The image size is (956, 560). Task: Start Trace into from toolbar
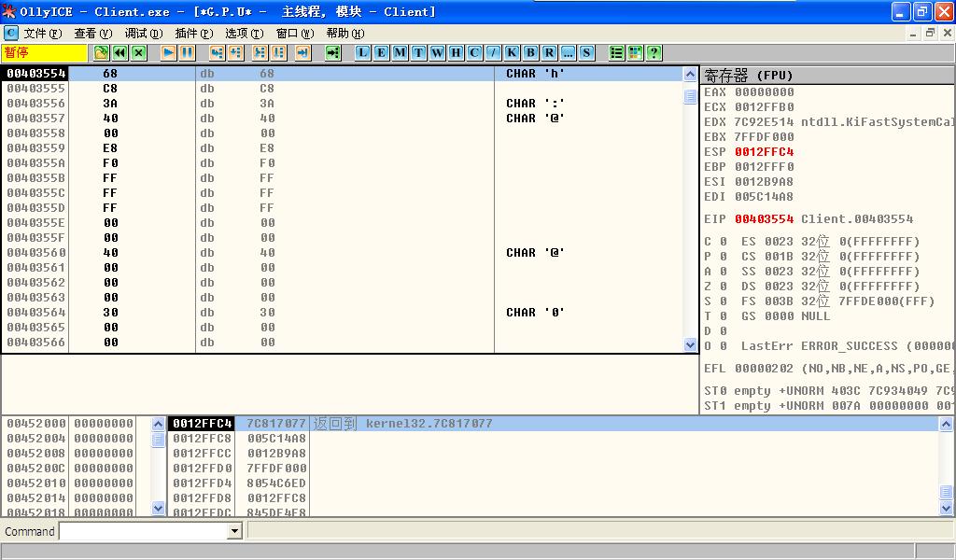(260, 52)
